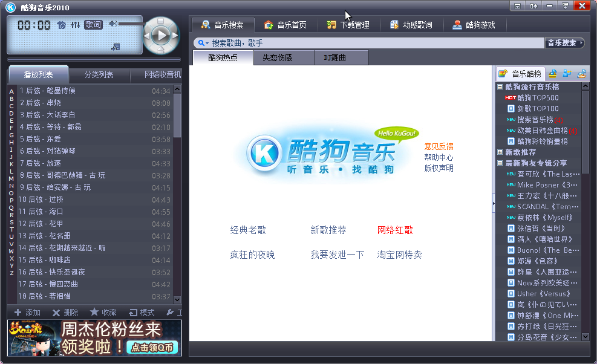597x364 pixels.
Task: Skip to the previous track
Action: [147, 36]
